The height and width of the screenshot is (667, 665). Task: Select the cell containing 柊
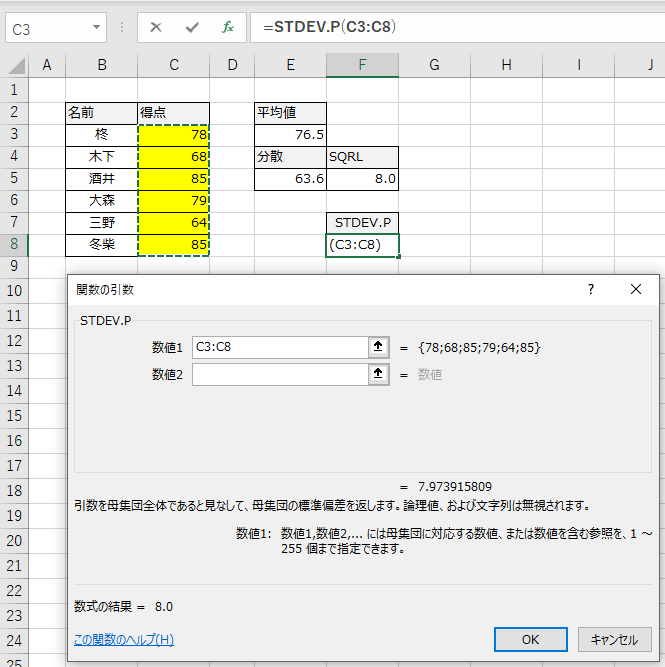[x=102, y=135]
